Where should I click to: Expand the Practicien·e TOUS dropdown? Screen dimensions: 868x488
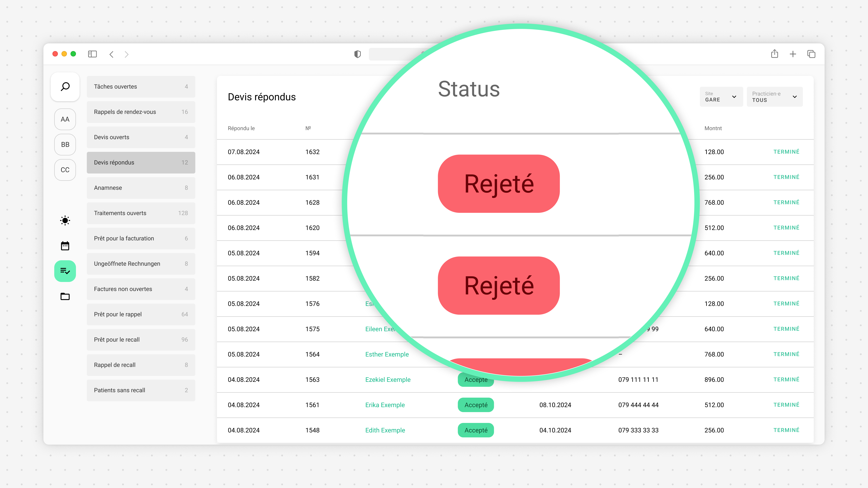click(x=774, y=97)
